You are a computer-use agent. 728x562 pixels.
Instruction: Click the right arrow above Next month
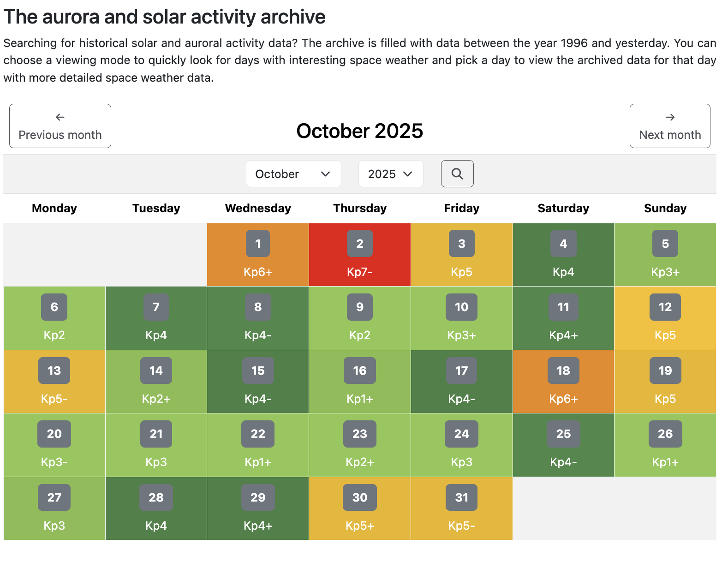click(670, 117)
